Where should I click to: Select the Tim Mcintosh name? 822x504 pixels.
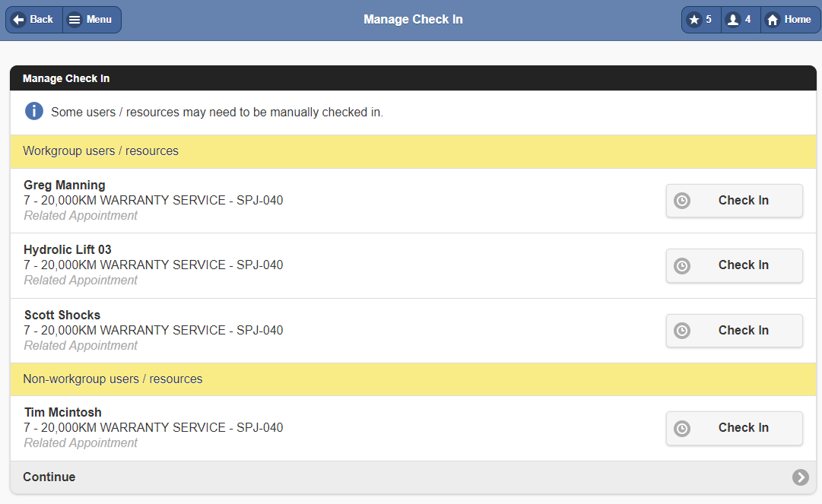click(x=62, y=413)
